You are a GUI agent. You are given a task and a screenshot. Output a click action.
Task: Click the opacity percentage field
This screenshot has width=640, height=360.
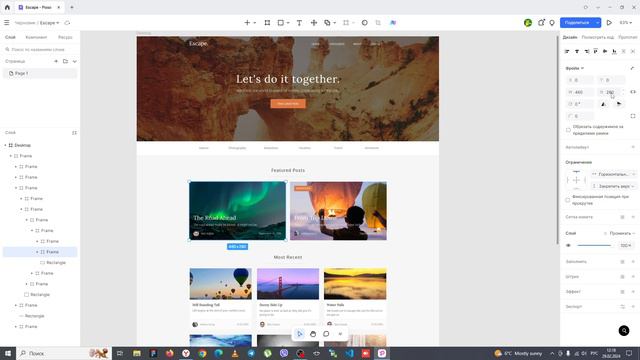pyautogui.click(x=626, y=245)
